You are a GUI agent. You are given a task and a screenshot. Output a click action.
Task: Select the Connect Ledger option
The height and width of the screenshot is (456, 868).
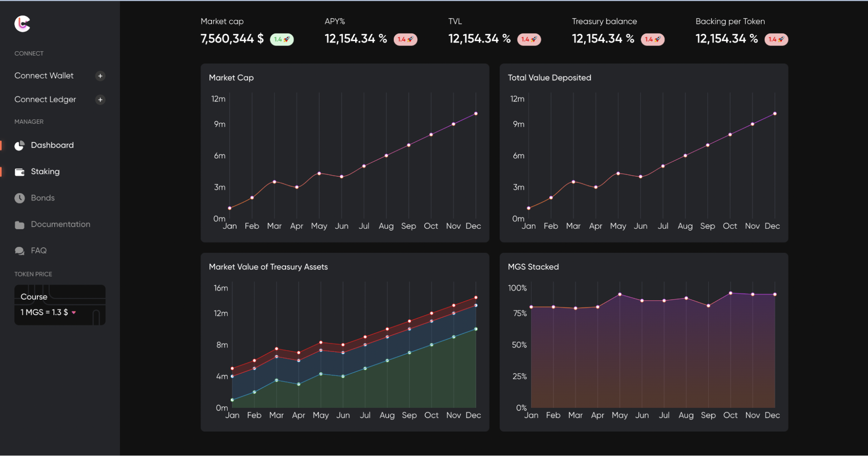pos(45,99)
